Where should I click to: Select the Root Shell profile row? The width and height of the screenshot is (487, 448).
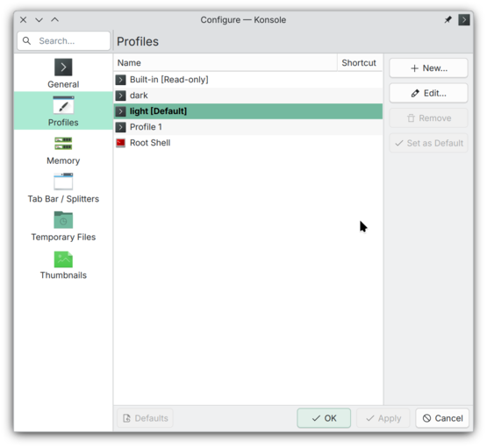click(x=248, y=143)
